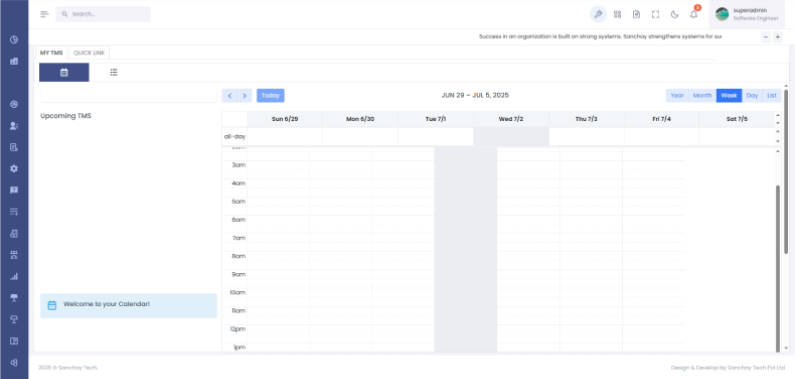This screenshot has height=379, width=795.
Task: Open the file building icon in the sidebar
Action: point(14,234)
